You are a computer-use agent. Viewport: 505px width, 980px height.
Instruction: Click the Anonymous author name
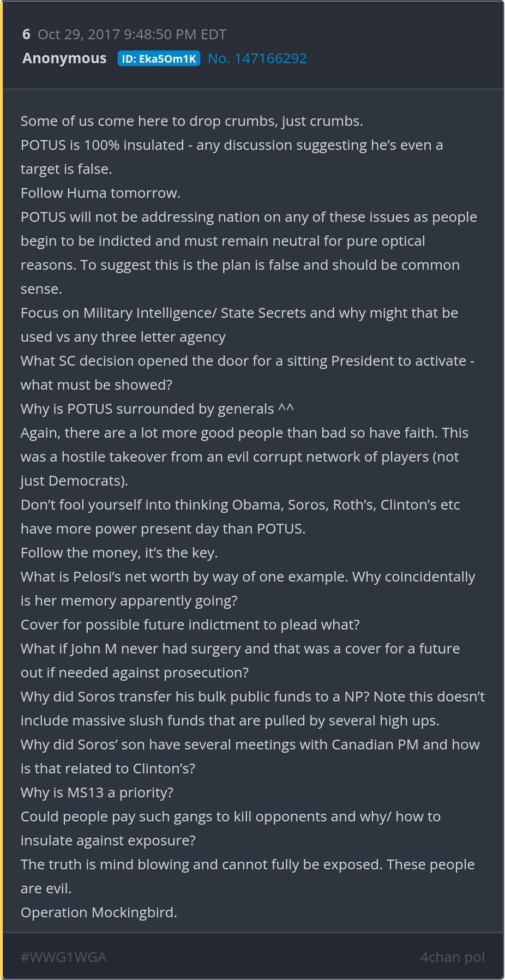tap(64, 58)
